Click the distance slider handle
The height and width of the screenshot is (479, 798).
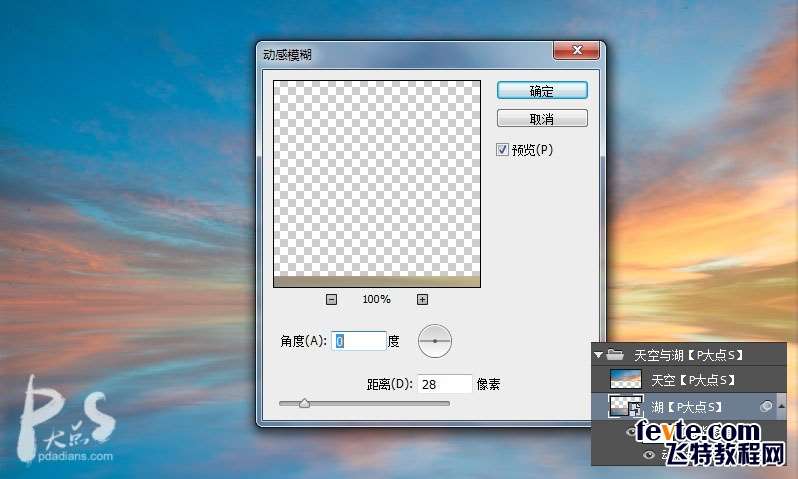coord(304,403)
